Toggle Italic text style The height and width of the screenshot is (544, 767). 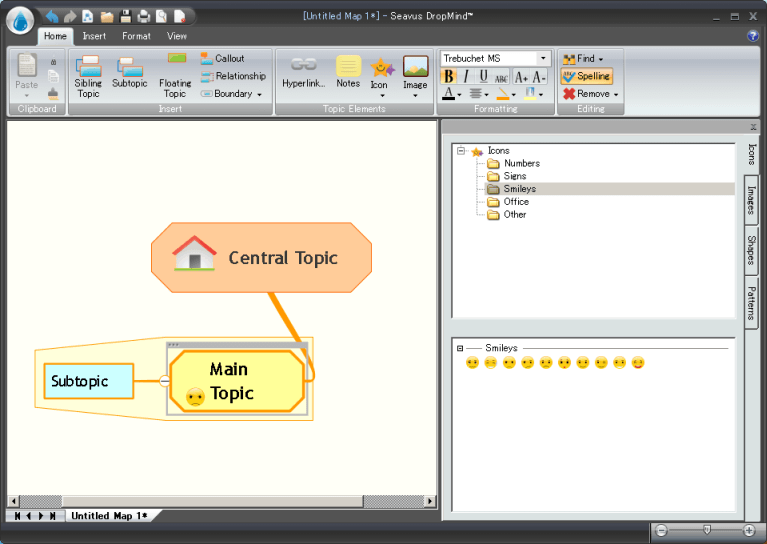(466, 76)
